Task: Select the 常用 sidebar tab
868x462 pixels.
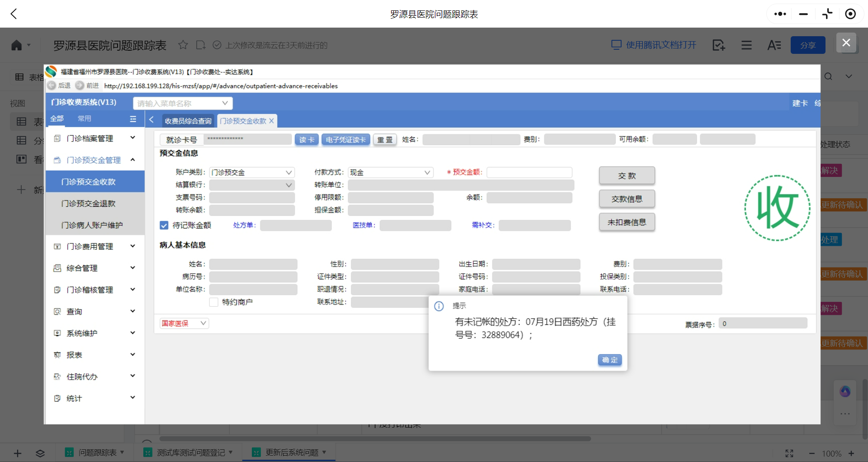Action: pyautogui.click(x=84, y=119)
